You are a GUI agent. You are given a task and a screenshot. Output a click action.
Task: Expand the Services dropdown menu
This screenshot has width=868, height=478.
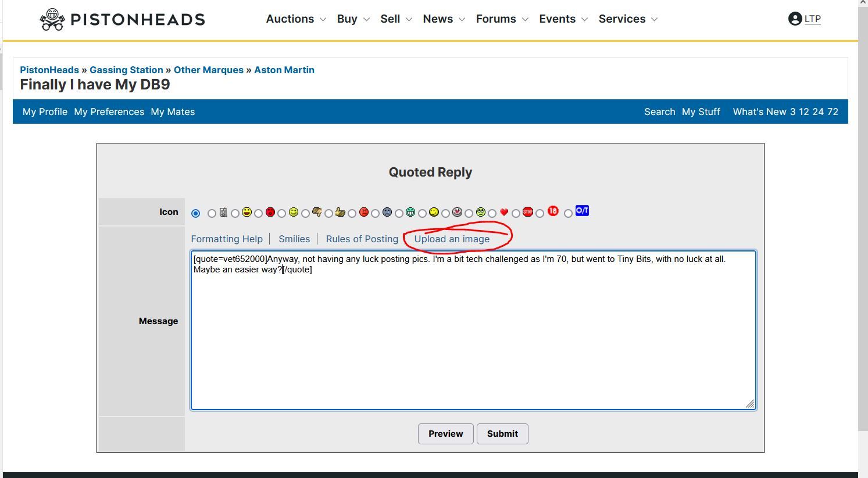[x=628, y=19]
